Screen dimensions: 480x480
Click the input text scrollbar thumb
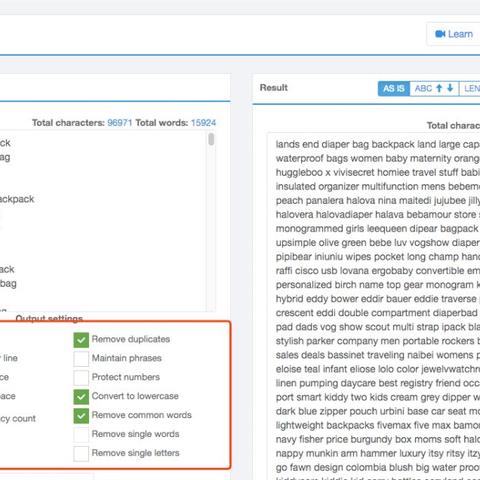coord(211,139)
